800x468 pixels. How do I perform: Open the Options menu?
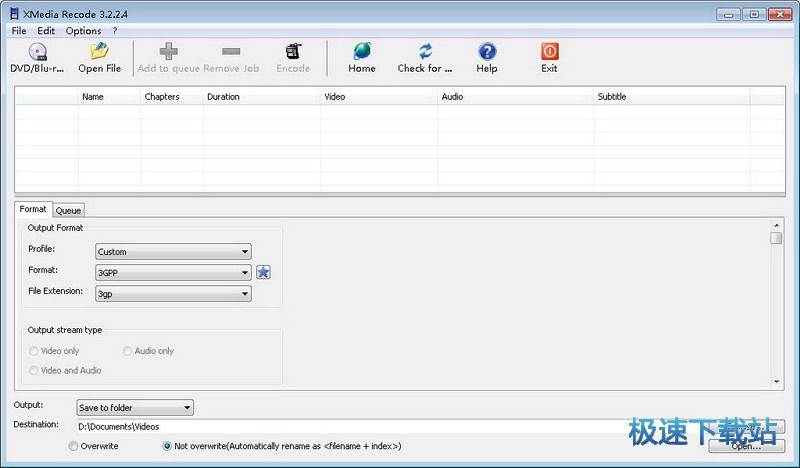[84, 31]
